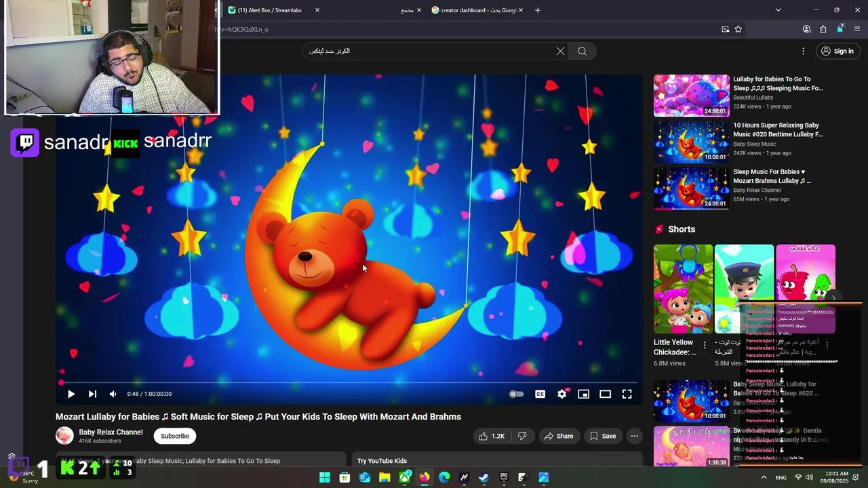
Task: Open Microsoft Edge from taskbar
Action: [x=444, y=477]
